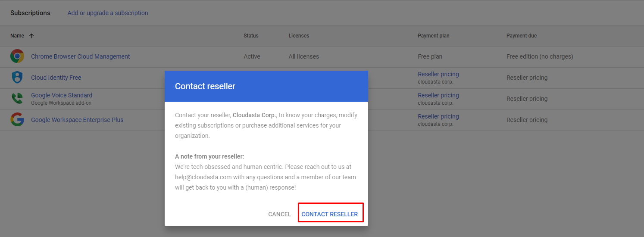644x237 pixels.
Task: Click the Google Voice phone icon
Action: click(17, 99)
